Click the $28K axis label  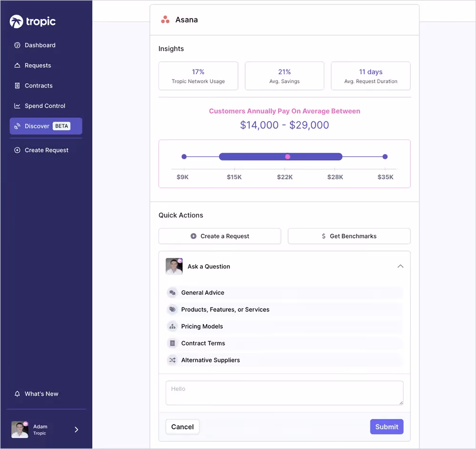(335, 177)
